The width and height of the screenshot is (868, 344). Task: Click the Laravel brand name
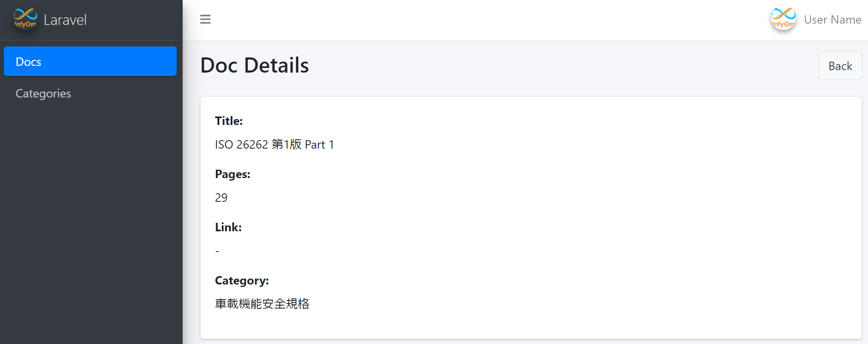point(65,20)
